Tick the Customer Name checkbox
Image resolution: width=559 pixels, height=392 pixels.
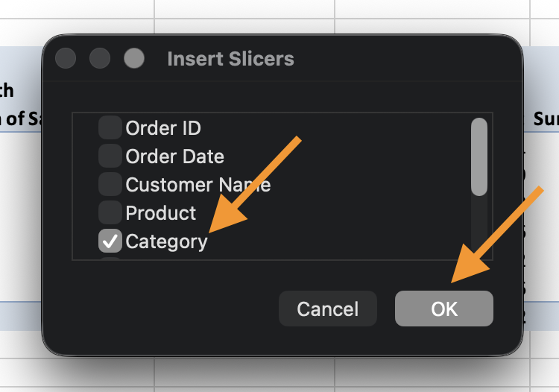tap(110, 185)
